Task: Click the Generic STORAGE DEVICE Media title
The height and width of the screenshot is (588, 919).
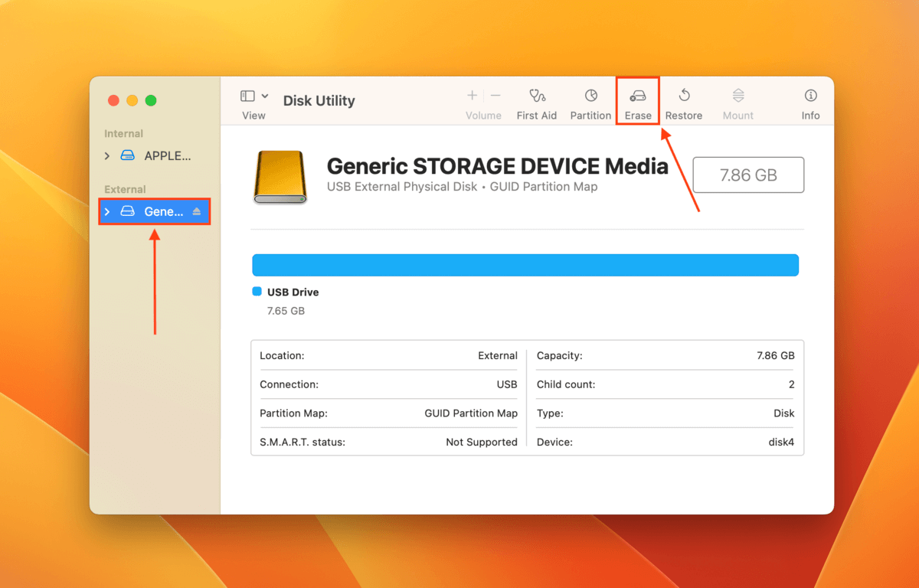Action: coord(498,166)
